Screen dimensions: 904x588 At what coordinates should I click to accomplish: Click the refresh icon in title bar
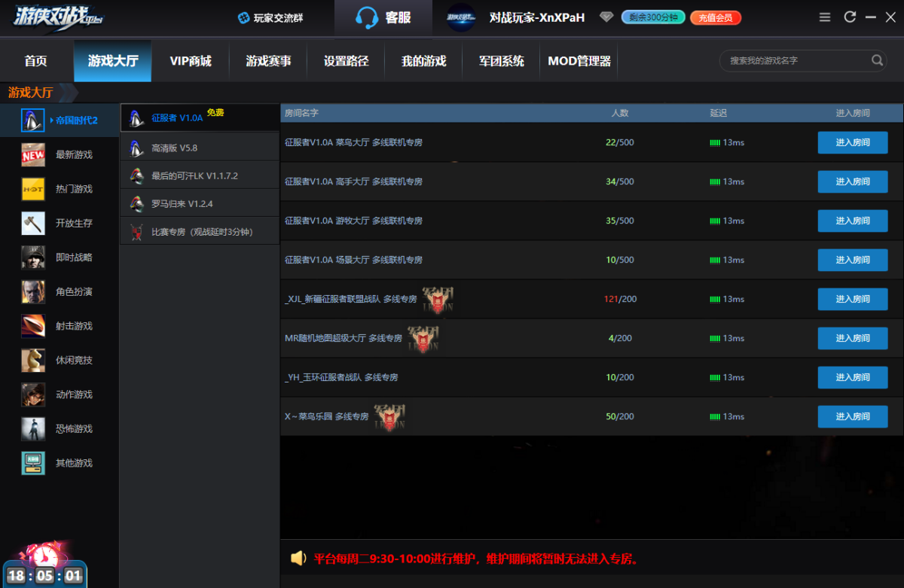(850, 17)
